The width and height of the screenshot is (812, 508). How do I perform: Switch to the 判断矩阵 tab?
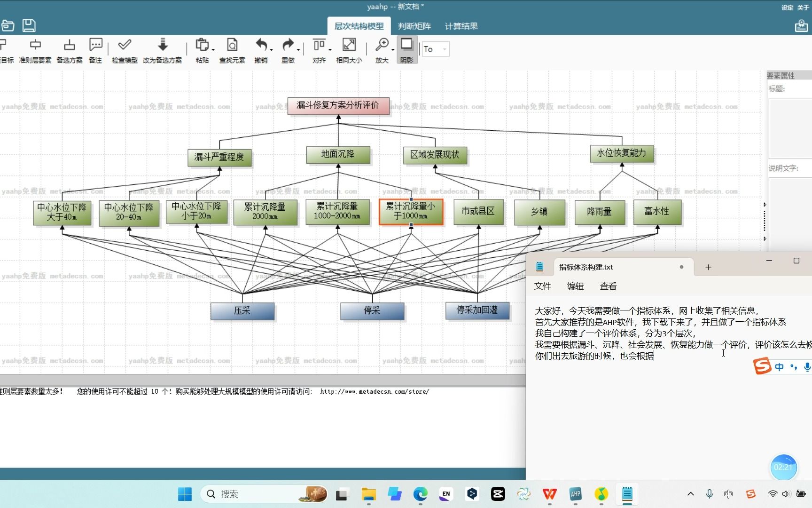(x=414, y=26)
